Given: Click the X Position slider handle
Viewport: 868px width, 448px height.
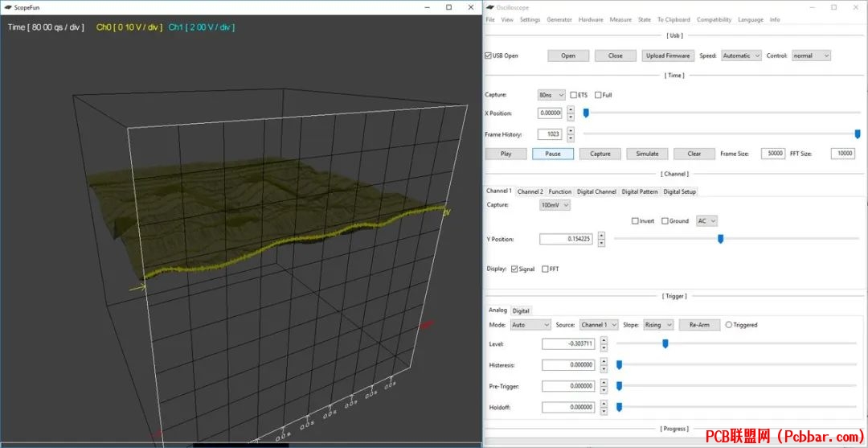Looking at the screenshot, I should [586, 113].
